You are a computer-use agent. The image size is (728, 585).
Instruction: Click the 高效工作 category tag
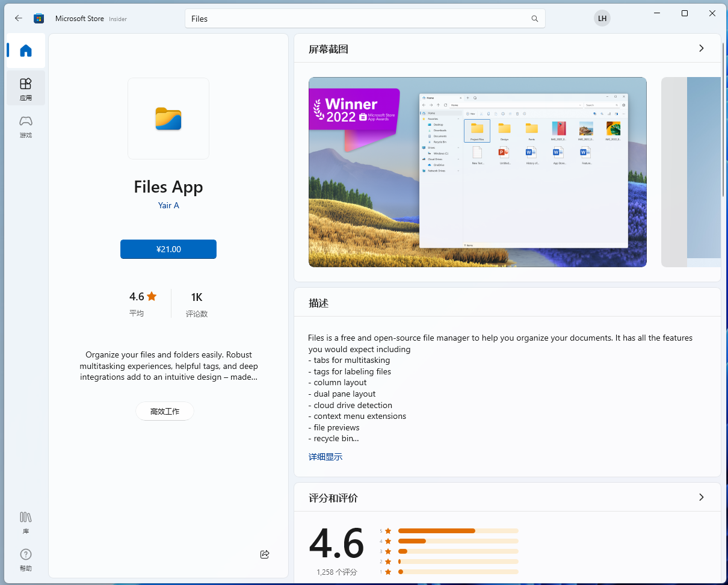(165, 412)
